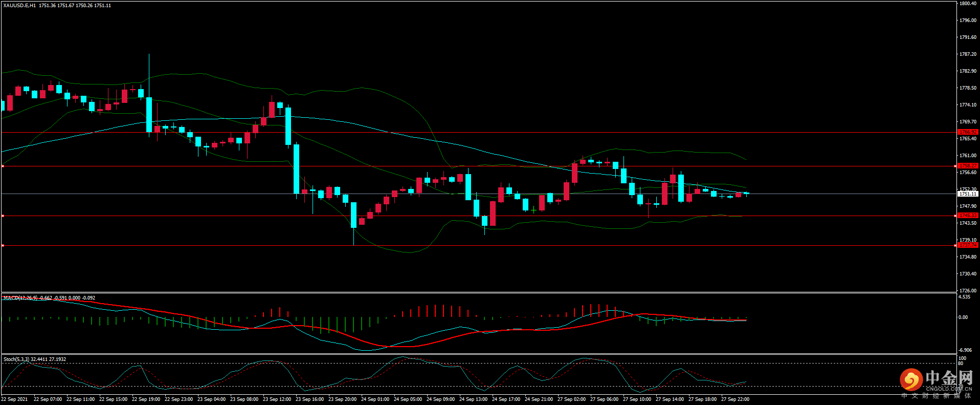This screenshot has width=980, height=405.
Task: Click the 1747.90 price scale label
Action: pos(968,206)
